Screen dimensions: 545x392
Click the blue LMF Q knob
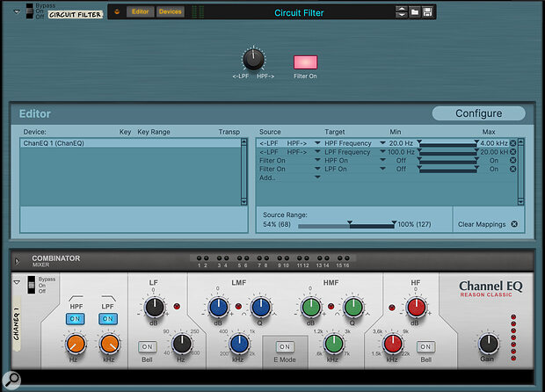(x=261, y=308)
